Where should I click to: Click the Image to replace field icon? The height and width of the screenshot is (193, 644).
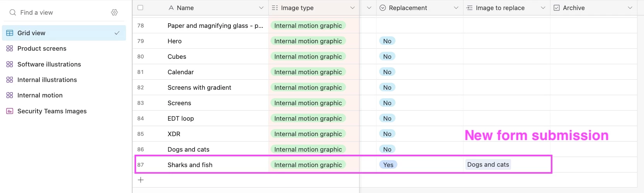[470, 8]
